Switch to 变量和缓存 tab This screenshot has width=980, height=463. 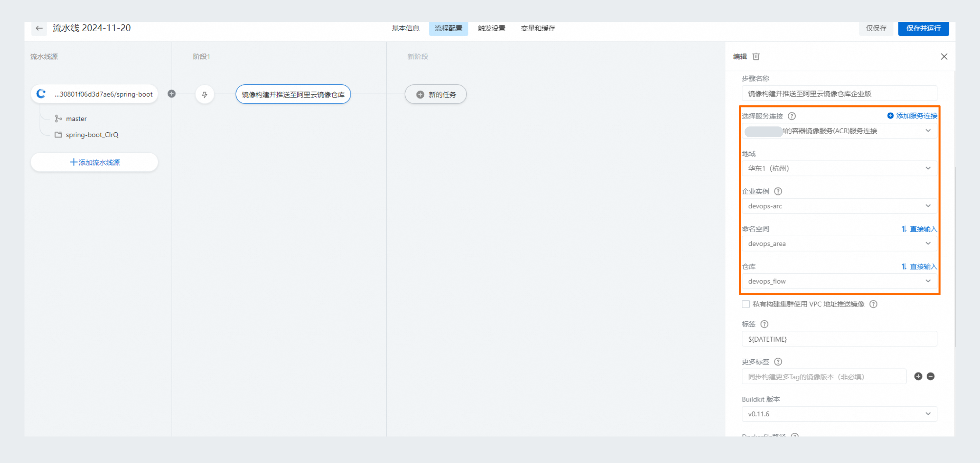(538, 28)
